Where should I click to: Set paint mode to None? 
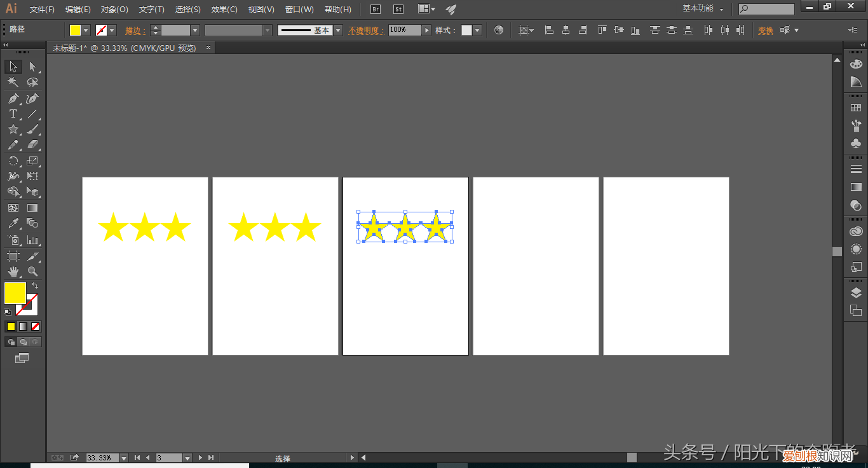[36, 326]
